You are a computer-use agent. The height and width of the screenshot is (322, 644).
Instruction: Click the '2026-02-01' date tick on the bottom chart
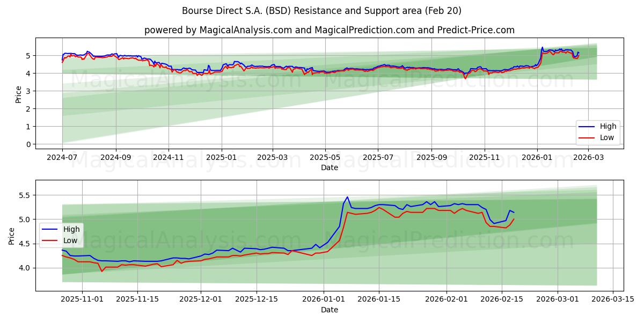click(446, 300)
